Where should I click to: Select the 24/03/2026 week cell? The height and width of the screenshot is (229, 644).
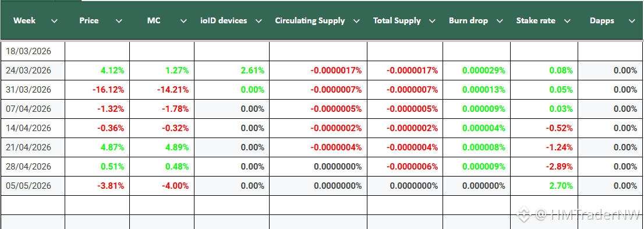pos(33,71)
